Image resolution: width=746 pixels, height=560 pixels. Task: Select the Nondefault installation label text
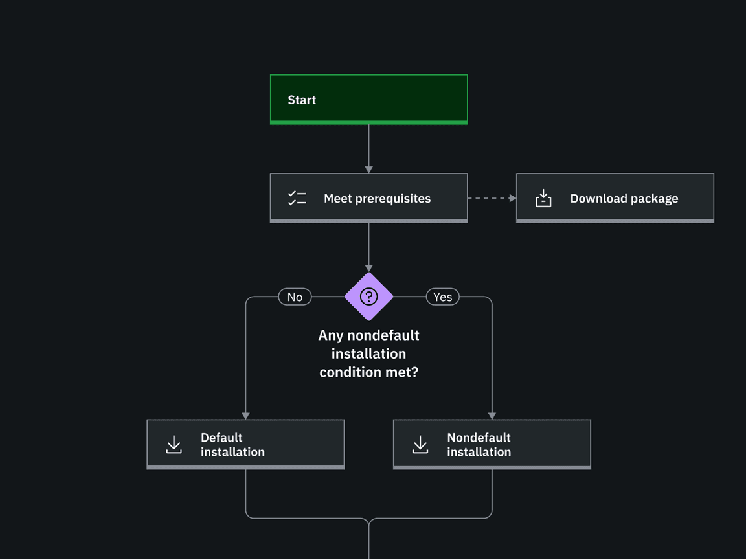click(479, 445)
